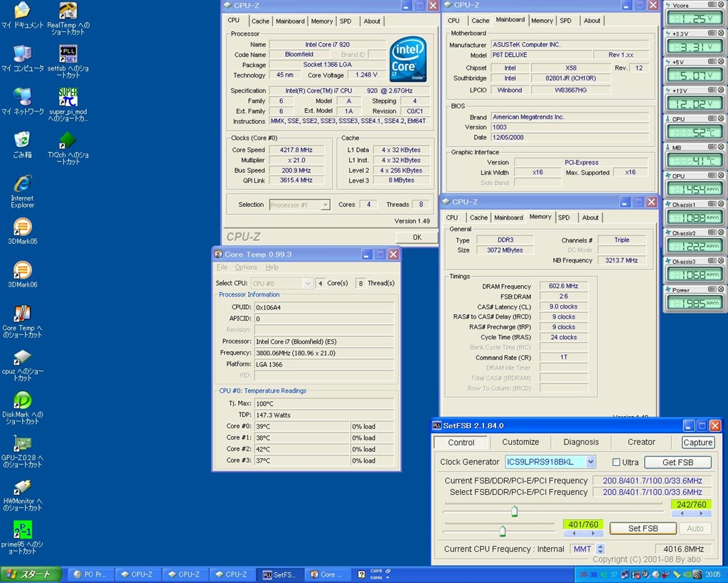
Task: Open the Select CPU dropdown in Core Temp
Action: tap(307, 283)
